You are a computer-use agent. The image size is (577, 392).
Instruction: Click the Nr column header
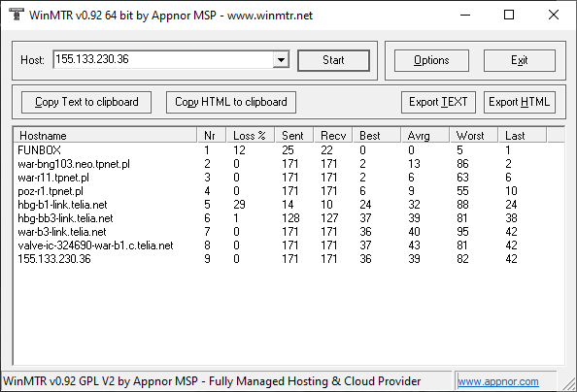click(x=211, y=135)
